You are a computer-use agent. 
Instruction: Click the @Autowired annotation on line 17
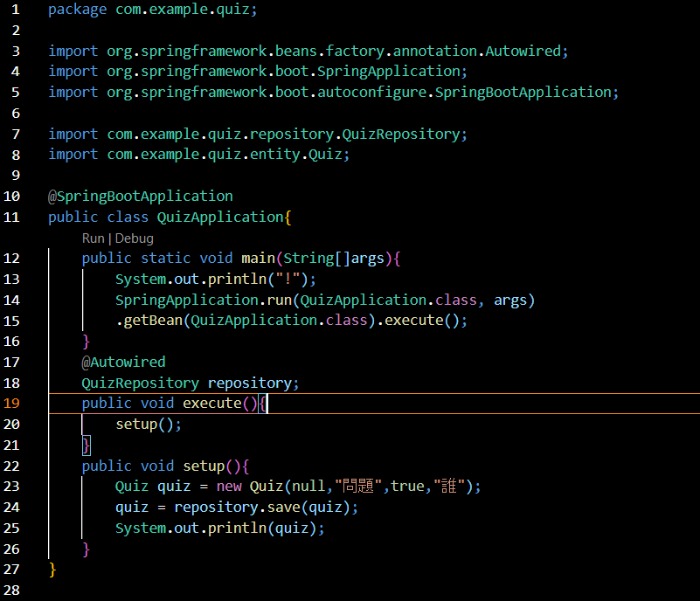click(x=122, y=362)
